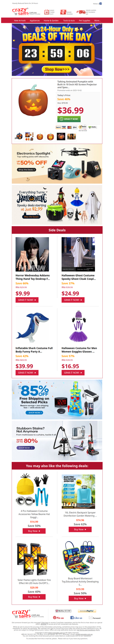
Task: Select the first pumpkin thumbnail image
Action: (x=19, y=136)
